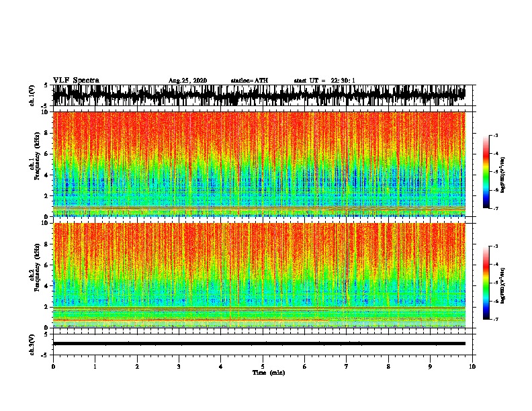Click time axis origin tick label "0"
Viewport: 532px width, 411px height.
click(53, 367)
